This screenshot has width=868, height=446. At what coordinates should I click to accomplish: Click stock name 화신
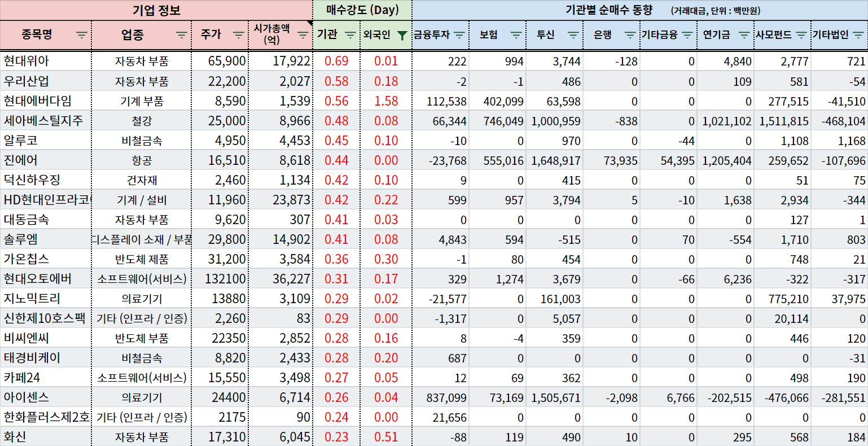tap(15, 436)
